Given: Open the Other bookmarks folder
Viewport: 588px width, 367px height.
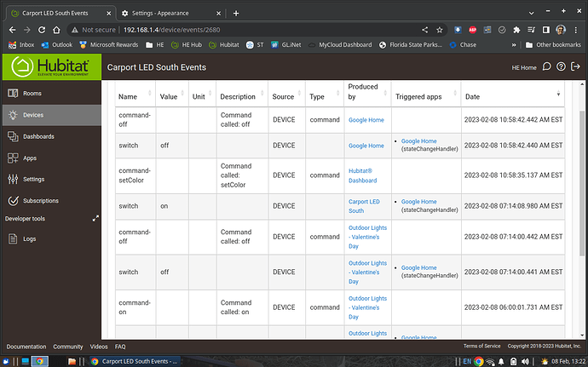Looking at the screenshot, I should point(554,44).
